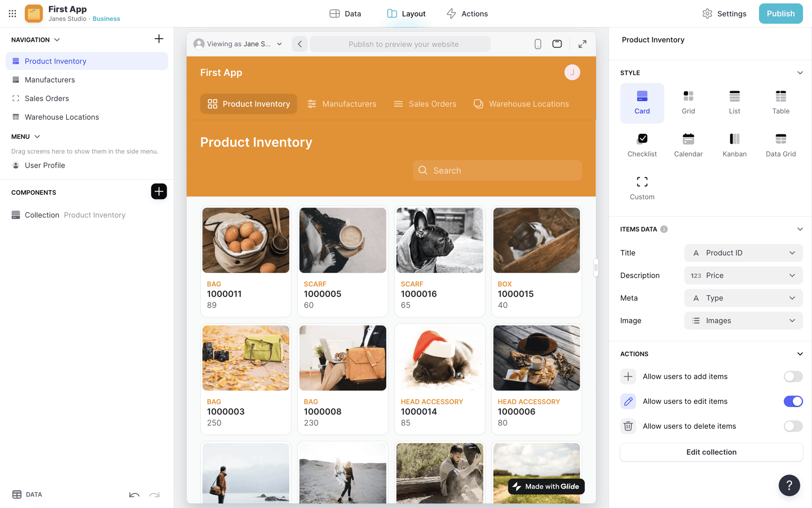Open Sales Orders tab in app preview
The width and height of the screenshot is (812, 508).
pyautogui.click(x=425, y=104)
